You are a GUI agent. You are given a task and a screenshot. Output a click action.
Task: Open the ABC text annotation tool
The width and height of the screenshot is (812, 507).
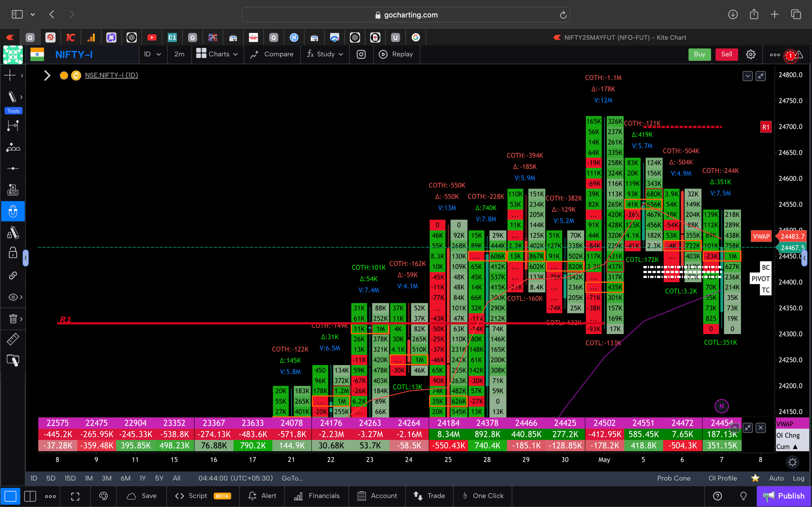(13, 189)
